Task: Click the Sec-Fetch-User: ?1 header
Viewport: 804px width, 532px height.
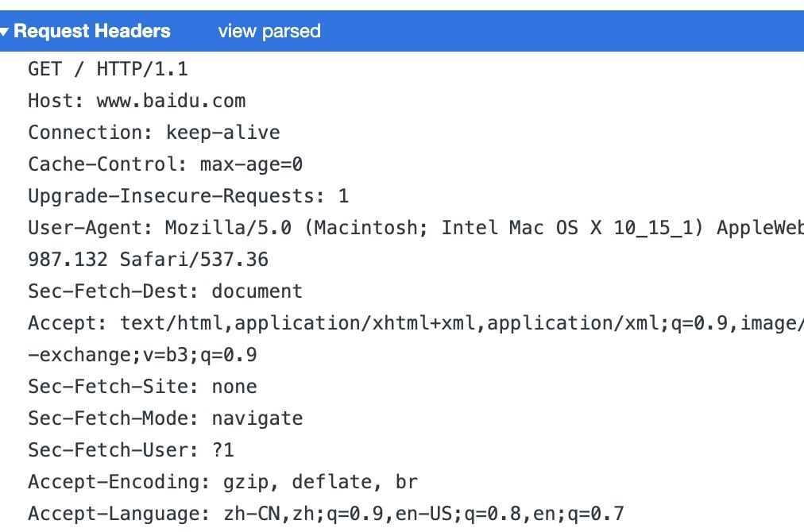Action: (x=131, y=450)
